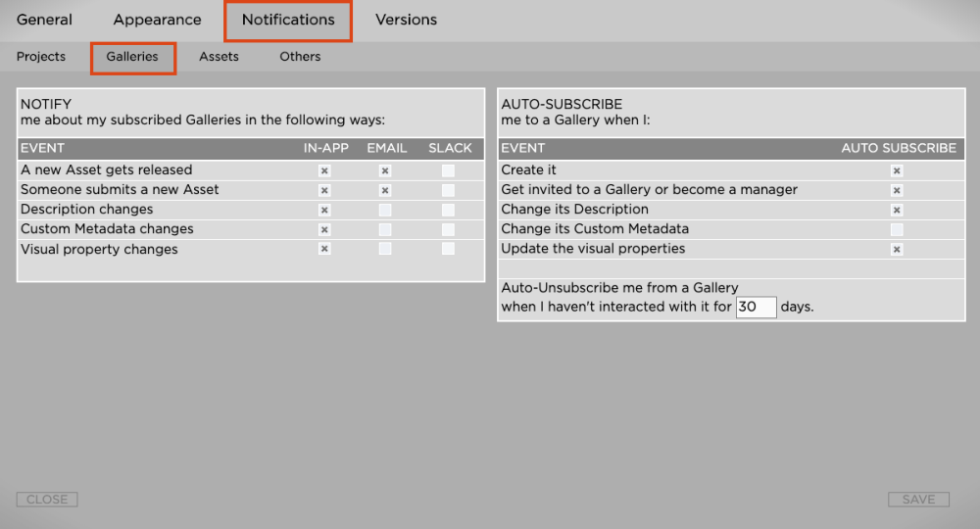Switch to the Appearance tab

(157, 20)
